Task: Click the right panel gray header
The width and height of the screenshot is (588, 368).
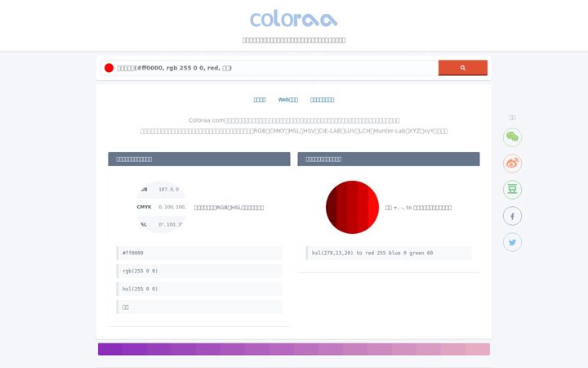Action: click(x=389, y=159)
